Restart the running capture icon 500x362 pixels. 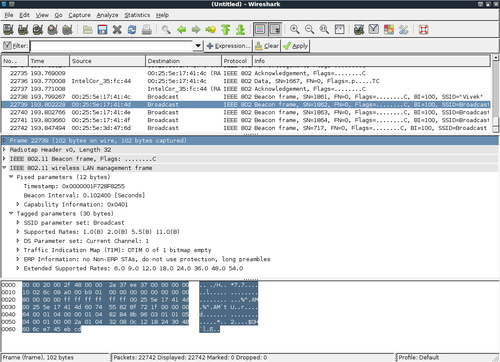coord(67,30)
